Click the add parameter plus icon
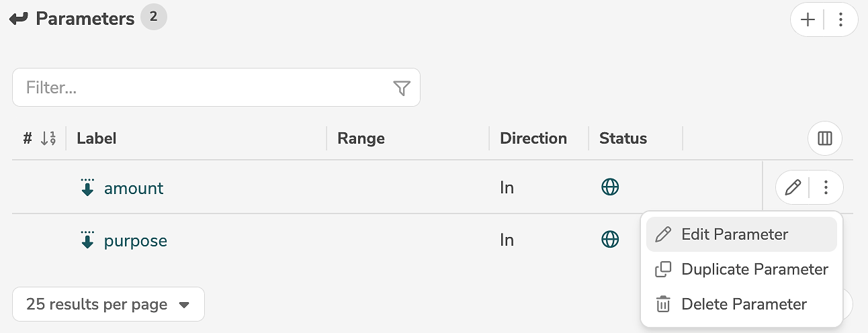868x333 pixels. (808, 20)
